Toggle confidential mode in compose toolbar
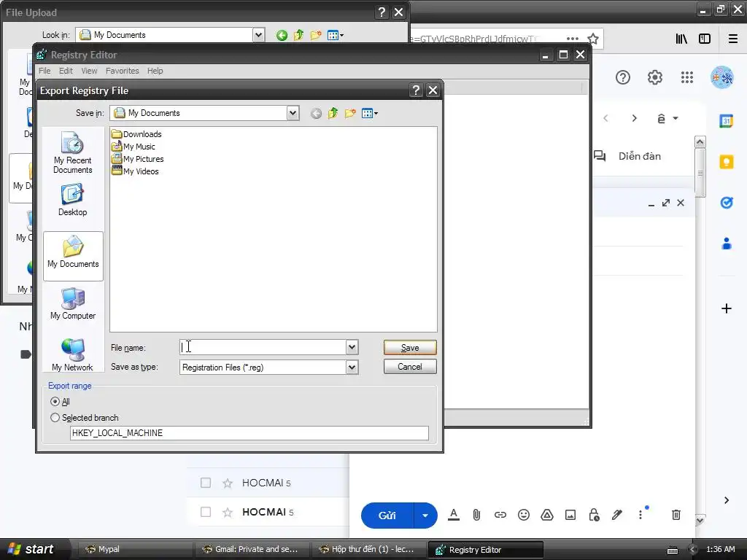The image size is (747, 560). click(x=594, y=515)
